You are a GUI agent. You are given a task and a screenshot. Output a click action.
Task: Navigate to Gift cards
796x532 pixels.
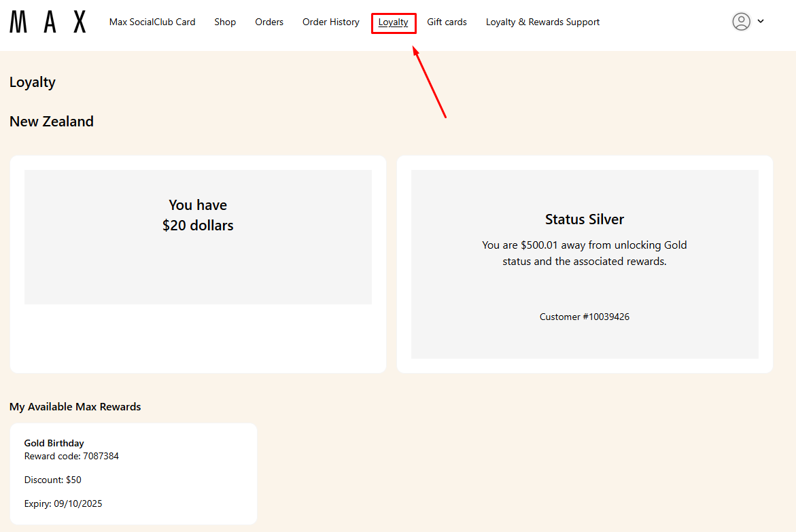[447, 22]
